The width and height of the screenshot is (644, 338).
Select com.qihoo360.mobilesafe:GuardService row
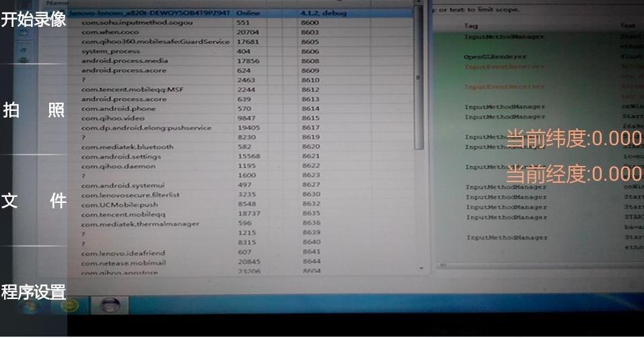240,42
